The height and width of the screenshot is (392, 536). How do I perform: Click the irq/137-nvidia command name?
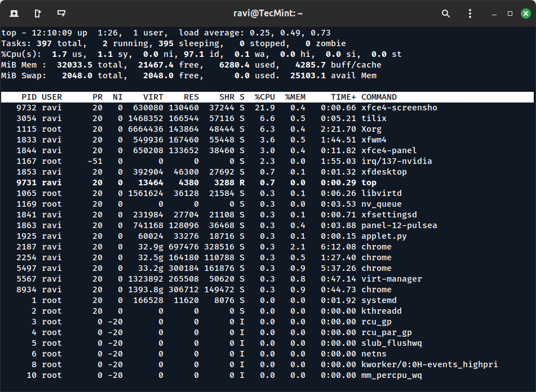pos(397,161)
